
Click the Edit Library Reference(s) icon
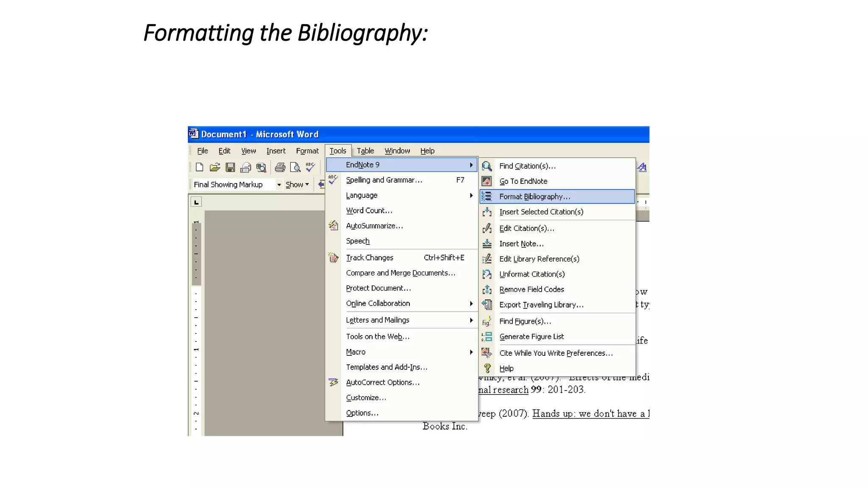point(487,259)
